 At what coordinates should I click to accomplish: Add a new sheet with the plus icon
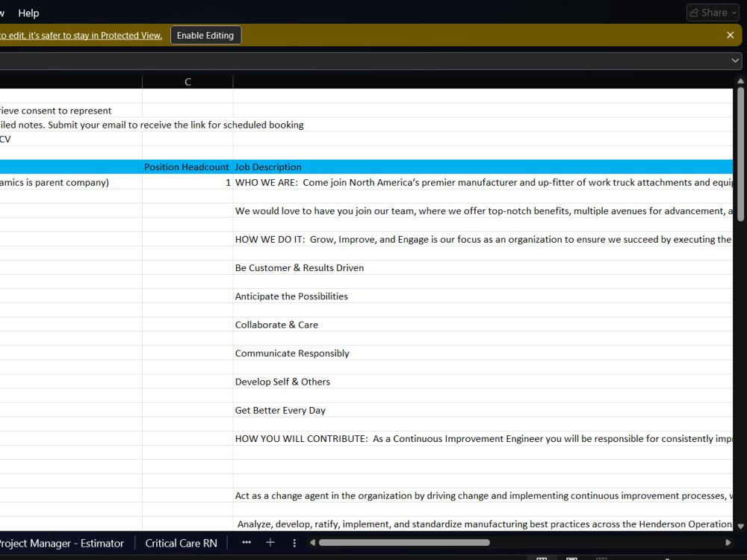point(270,543)
